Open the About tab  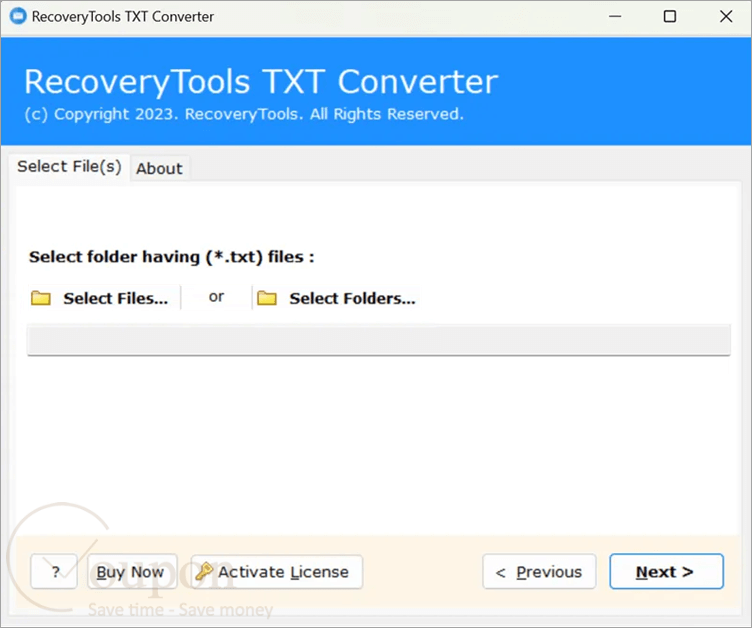point(159,168)
